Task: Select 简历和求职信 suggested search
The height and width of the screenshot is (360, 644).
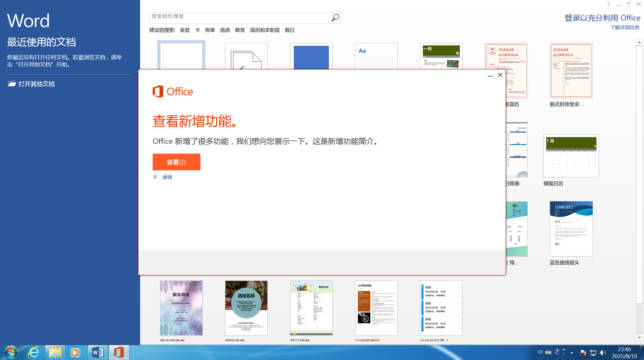Action: [x=265, y=30]
